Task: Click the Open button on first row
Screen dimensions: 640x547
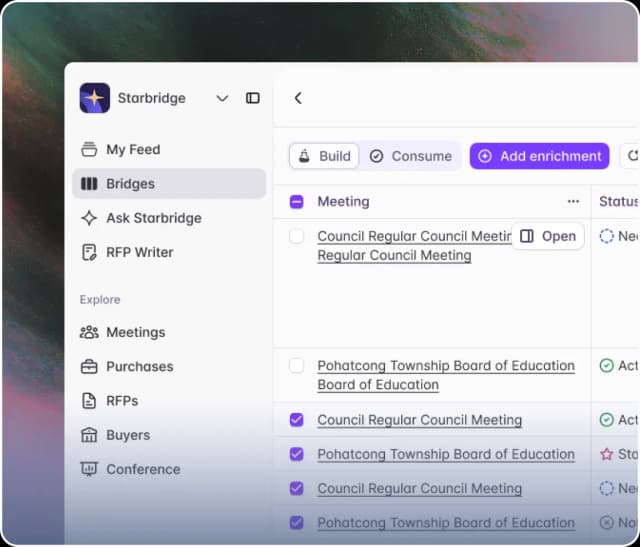Action: [x=548, y=236]
